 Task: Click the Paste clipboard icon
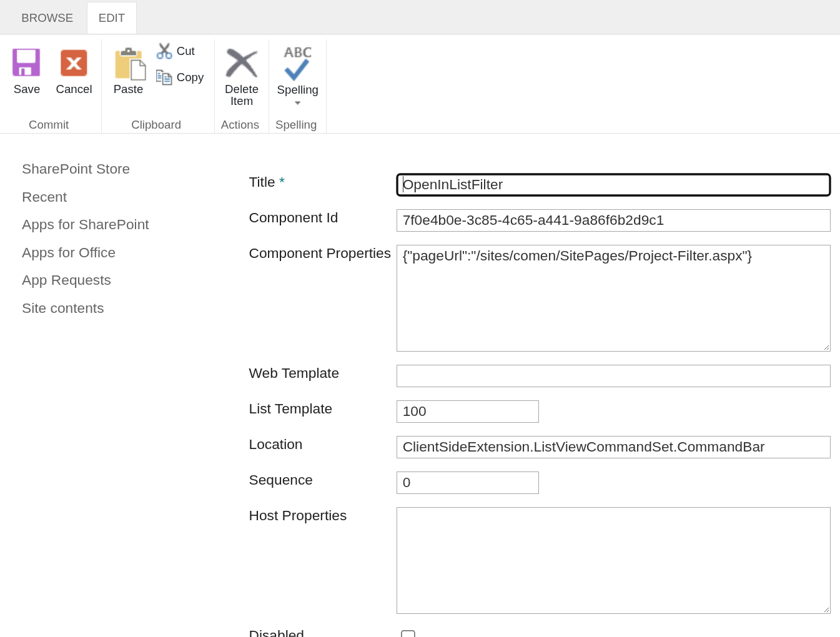[130, 64]
